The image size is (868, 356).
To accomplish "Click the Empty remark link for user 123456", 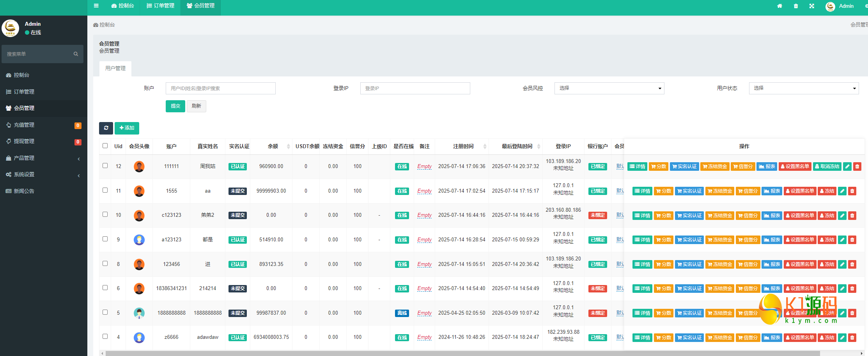I will (x=424, y=264).
